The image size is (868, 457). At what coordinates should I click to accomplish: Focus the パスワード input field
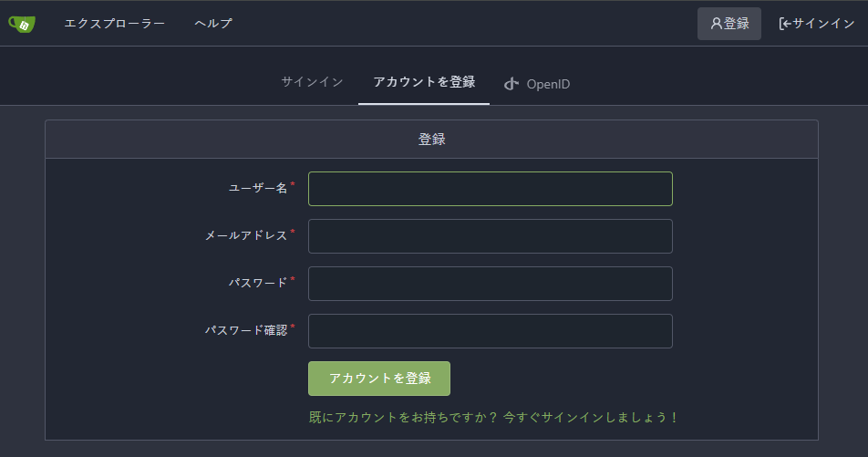click(491, 284)
